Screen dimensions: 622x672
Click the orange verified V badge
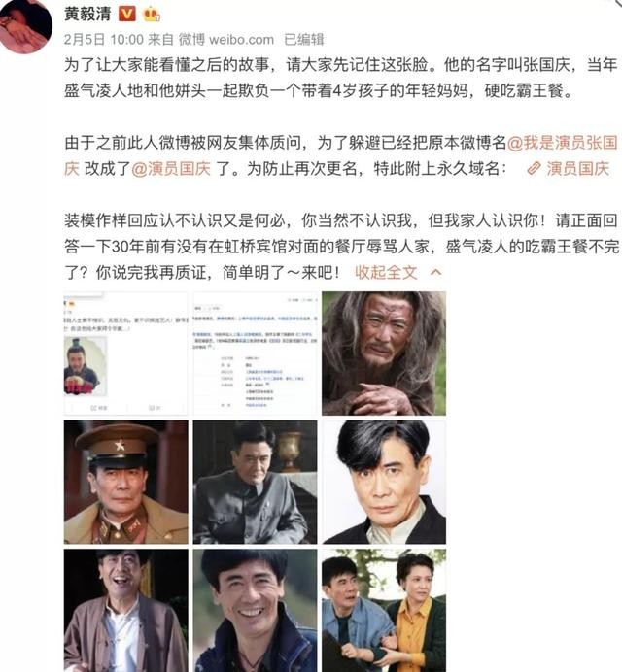click(x=126, y=15)
